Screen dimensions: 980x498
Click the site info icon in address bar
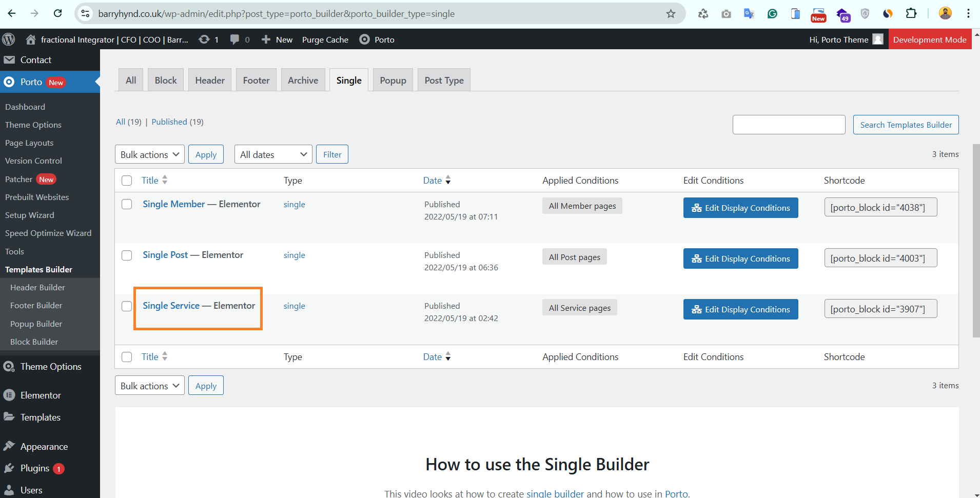click(x=86, y=14)
